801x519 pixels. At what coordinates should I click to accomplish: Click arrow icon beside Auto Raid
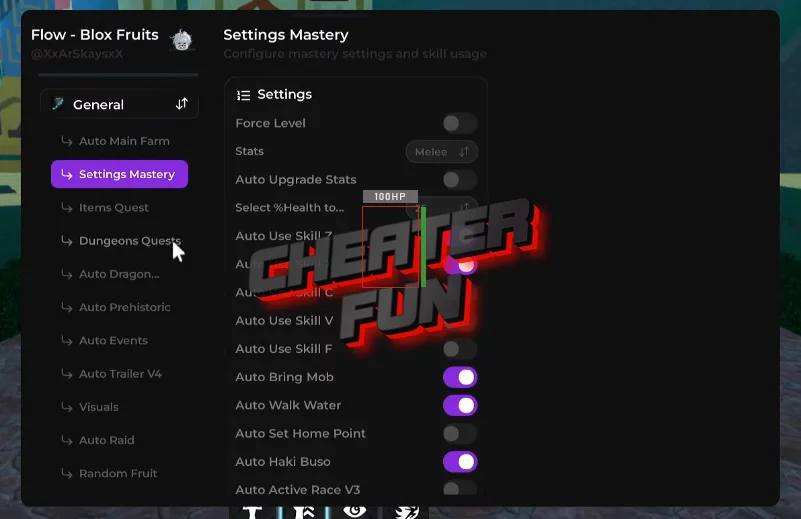(66, 440)
